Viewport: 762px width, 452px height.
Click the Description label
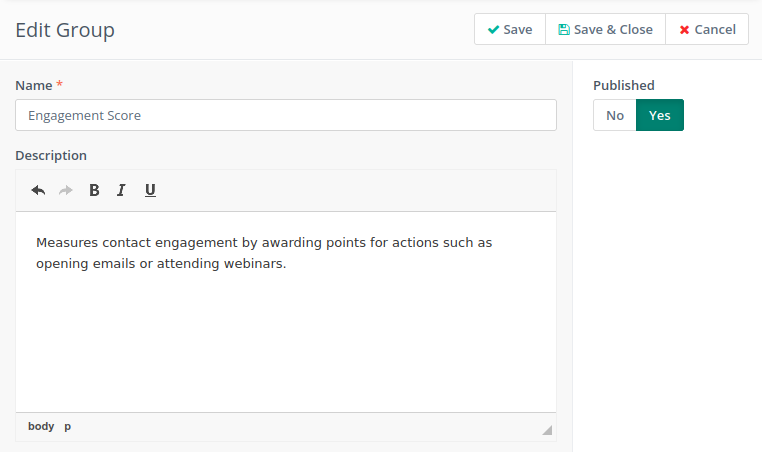51,155
